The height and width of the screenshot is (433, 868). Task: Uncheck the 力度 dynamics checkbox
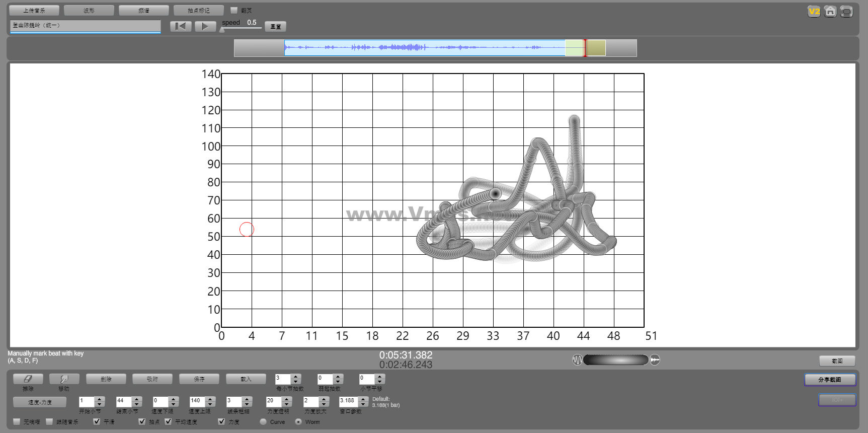221,421
